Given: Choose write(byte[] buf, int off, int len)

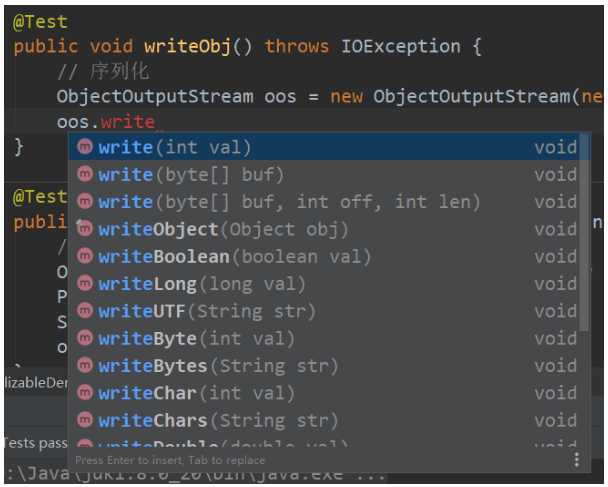Looking at the screenshot, I should 326,202.
